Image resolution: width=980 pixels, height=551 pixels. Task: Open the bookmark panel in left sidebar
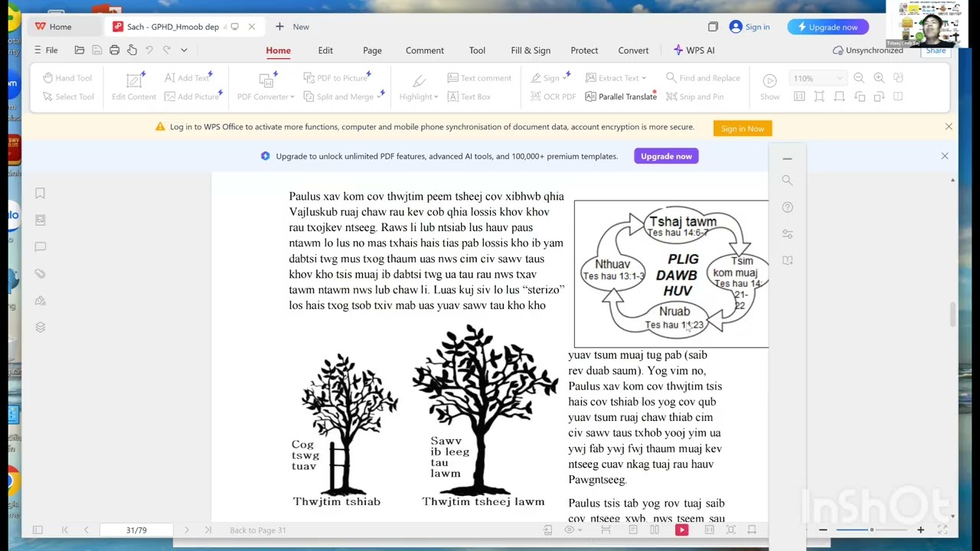pyautogui.click(x=40, y=194)
